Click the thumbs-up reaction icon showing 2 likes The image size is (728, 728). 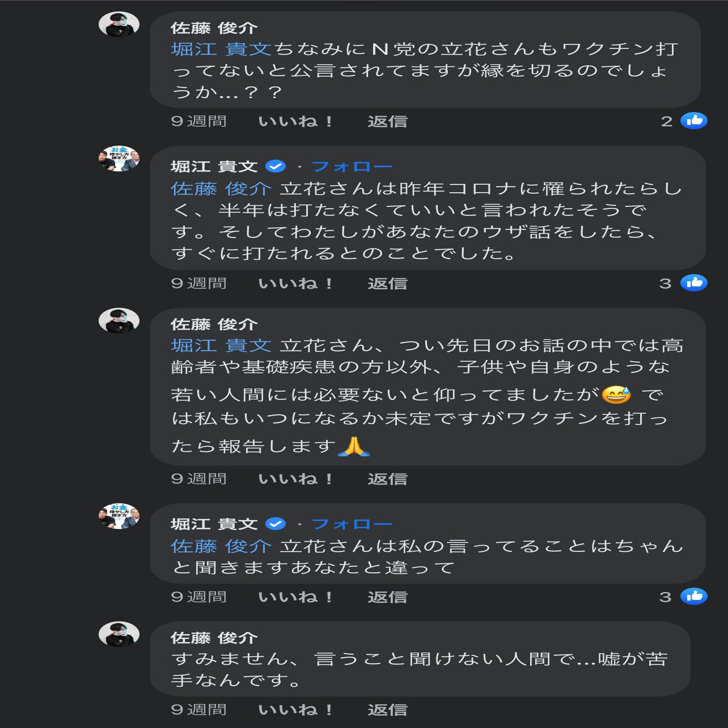pos(693,121)
